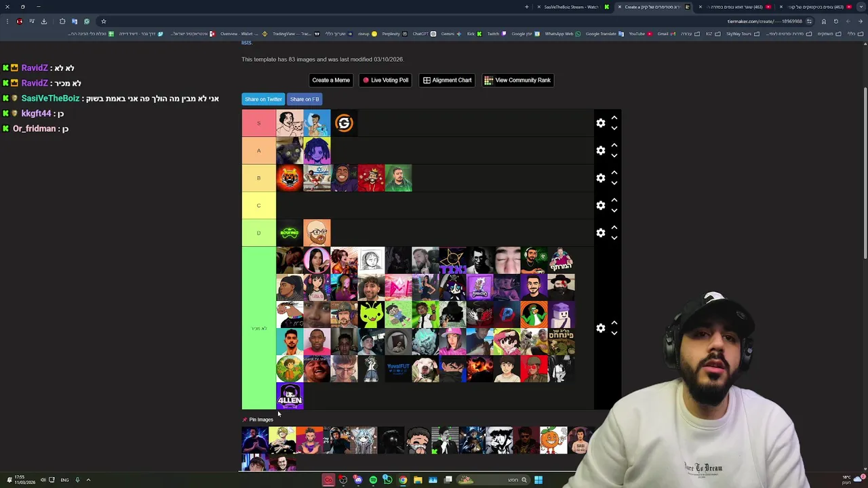Move the B tier row down
The width and height of the screenshot is (868, 488).
click(614, 183)
